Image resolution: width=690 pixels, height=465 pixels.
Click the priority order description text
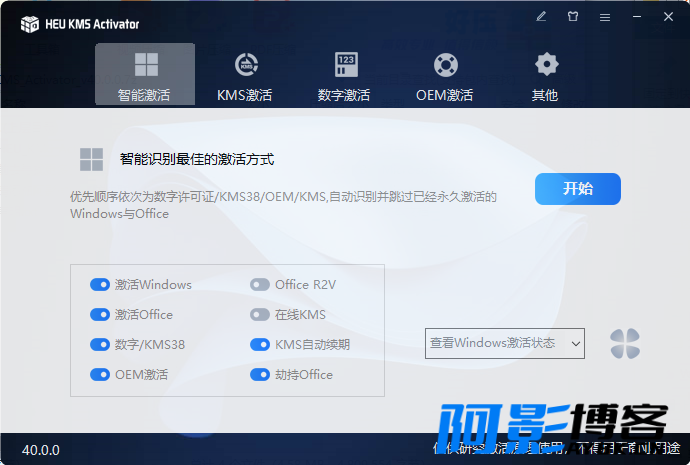[283, 205]
